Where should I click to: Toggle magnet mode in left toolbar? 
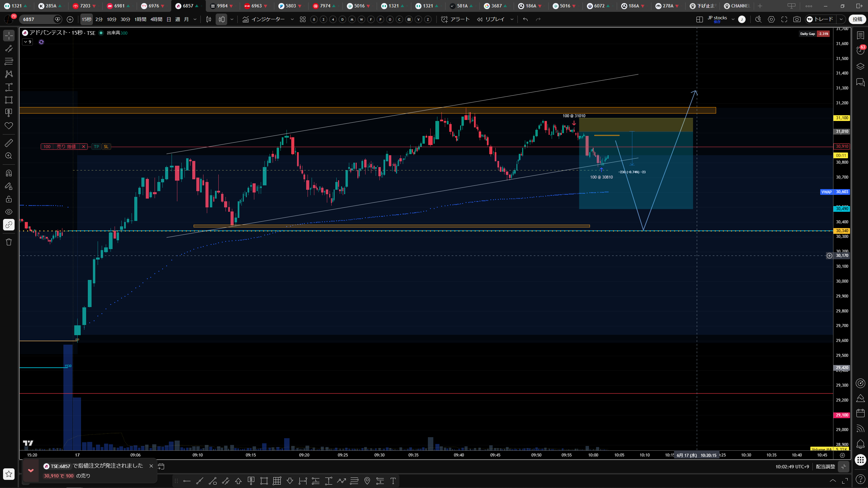point(9,173)
